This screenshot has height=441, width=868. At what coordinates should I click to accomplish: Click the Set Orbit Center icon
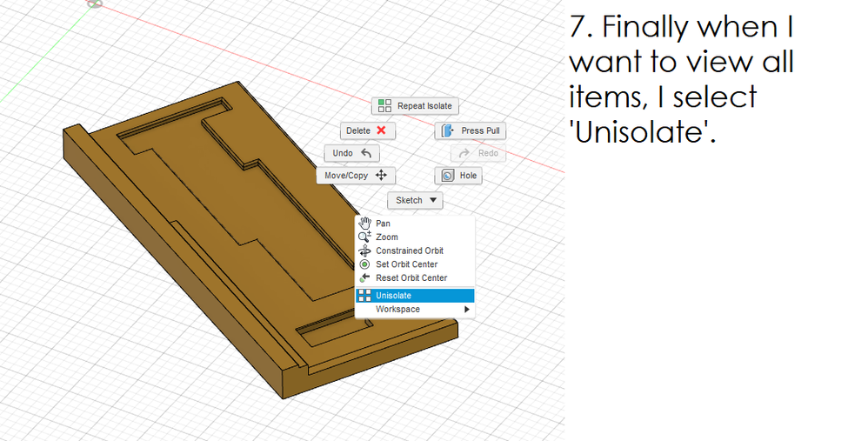point(364,264)
